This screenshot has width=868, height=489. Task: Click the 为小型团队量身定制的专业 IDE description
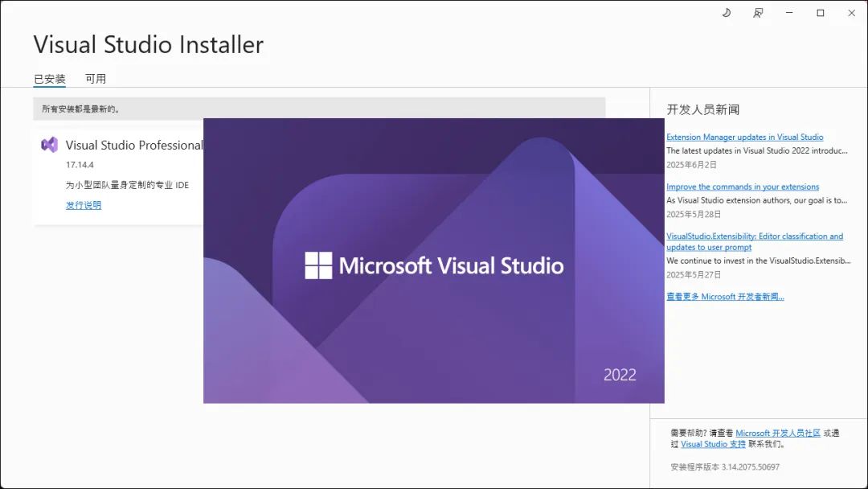coord(127,185)
